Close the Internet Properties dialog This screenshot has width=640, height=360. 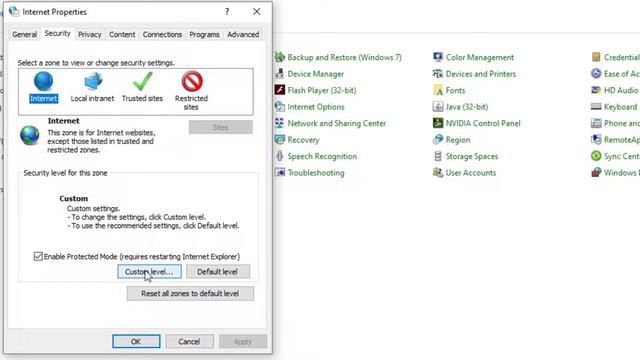tap(256, 12)
